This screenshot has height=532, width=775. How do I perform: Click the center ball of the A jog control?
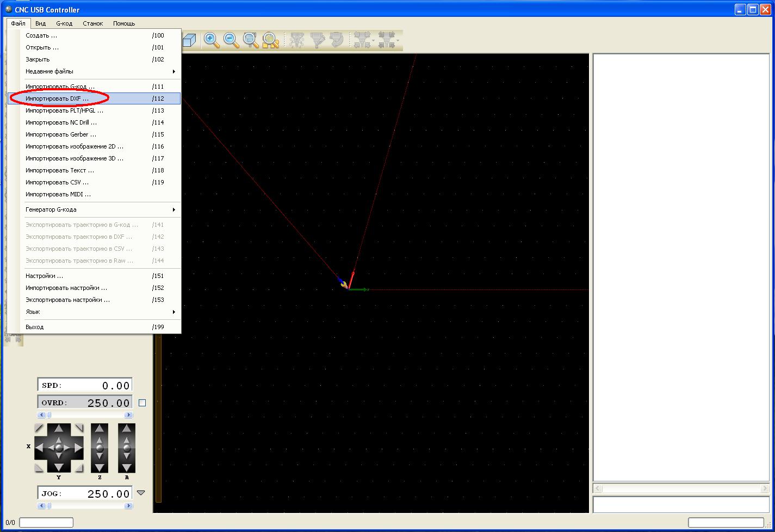127,448
